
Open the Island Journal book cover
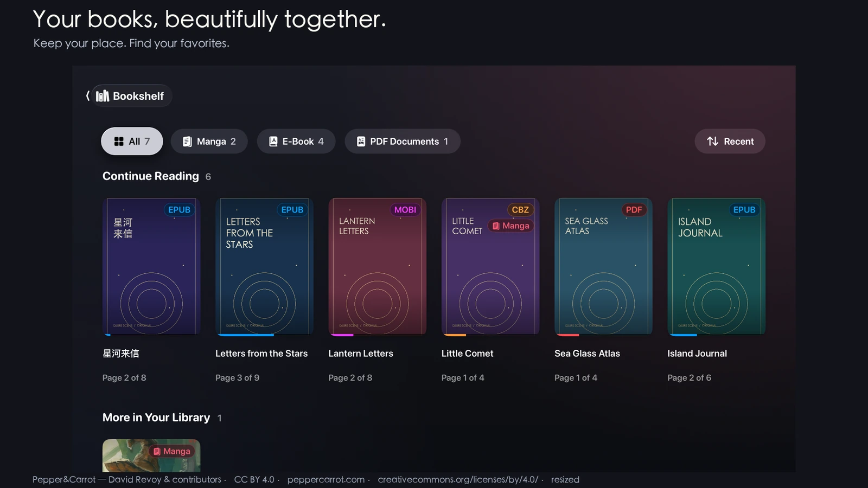717,266
